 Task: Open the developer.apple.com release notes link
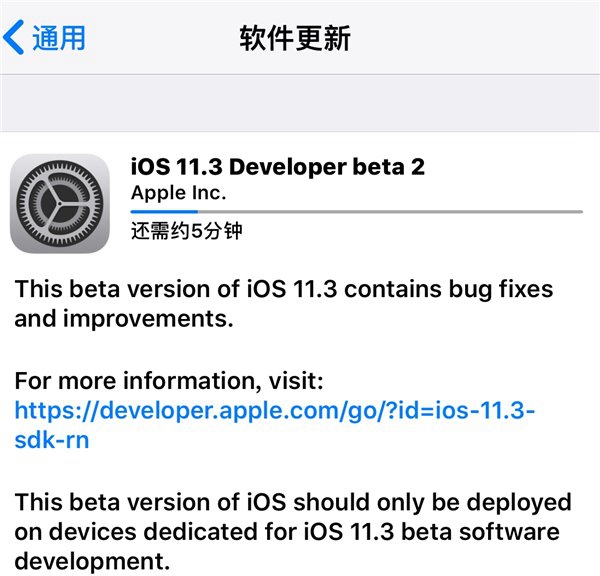pos(275,412)
